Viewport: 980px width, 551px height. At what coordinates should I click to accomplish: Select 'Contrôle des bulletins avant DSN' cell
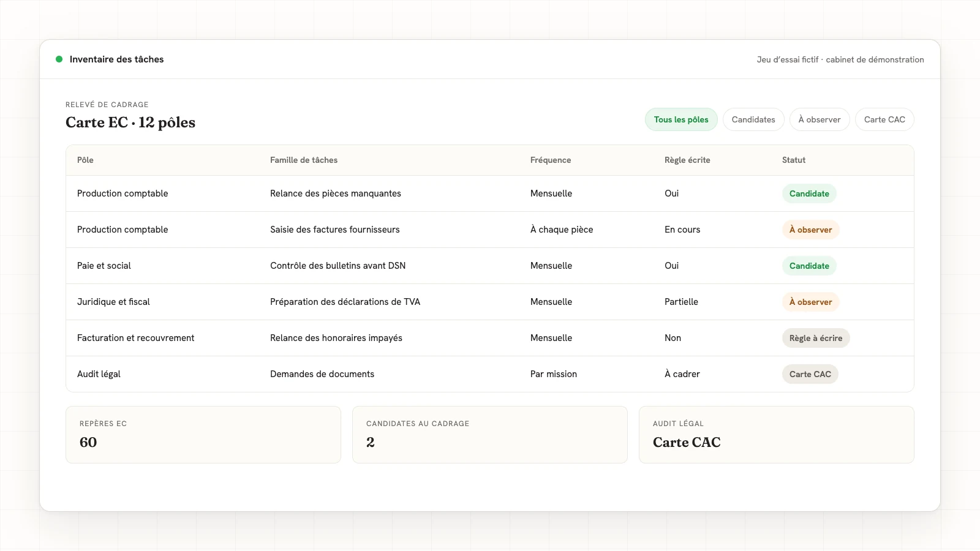(x=338, y=266)
